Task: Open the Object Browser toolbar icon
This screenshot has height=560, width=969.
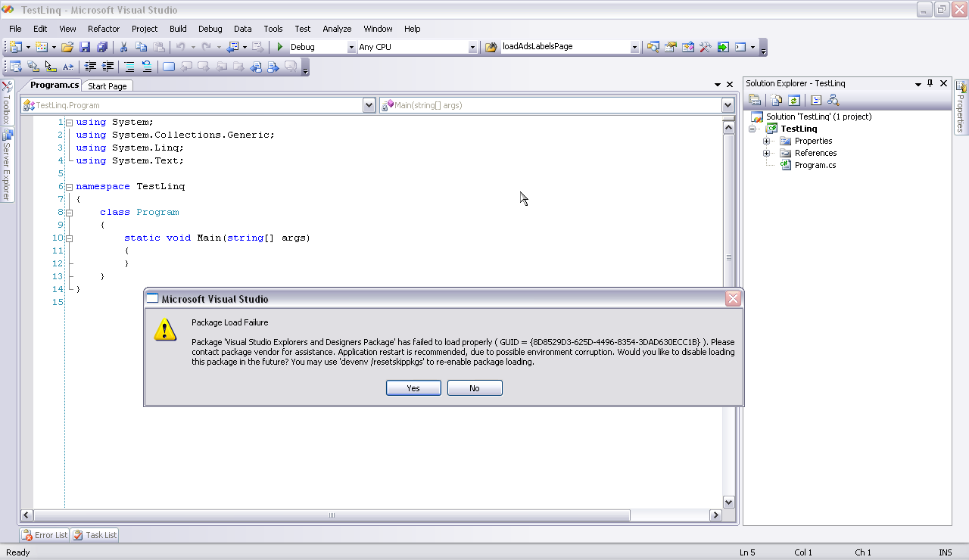Action: [688, 47]
